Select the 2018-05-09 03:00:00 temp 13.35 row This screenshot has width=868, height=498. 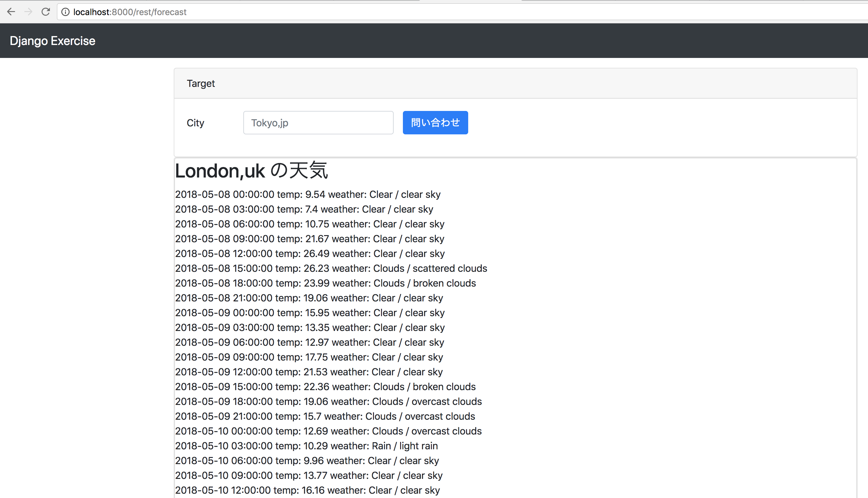[310, 327]
